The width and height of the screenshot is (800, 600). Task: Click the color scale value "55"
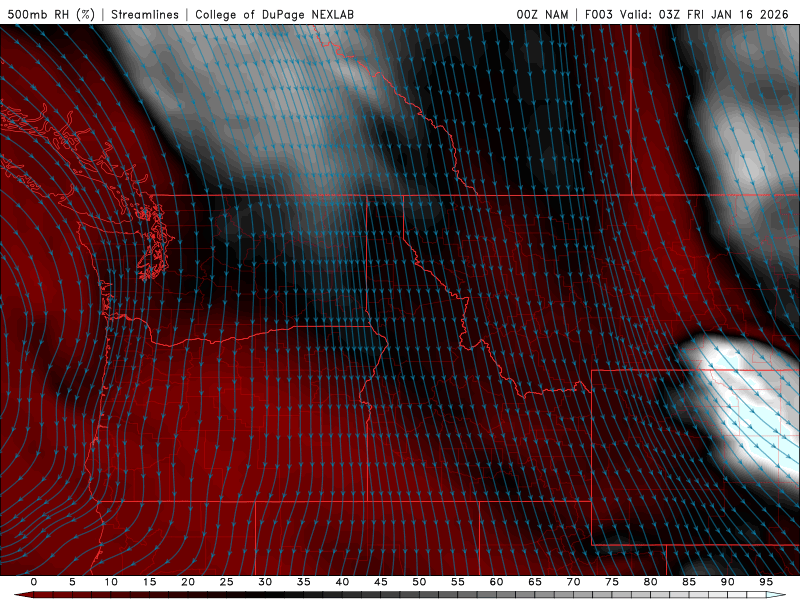[x=458, y=582]
